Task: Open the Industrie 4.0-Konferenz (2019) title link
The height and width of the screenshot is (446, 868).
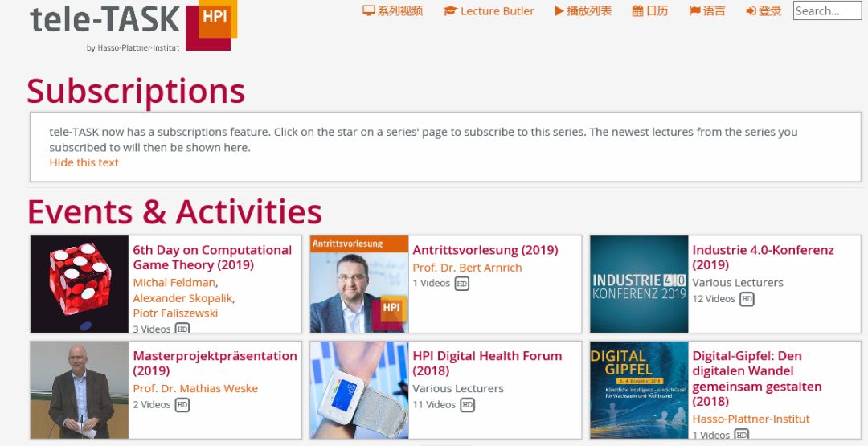Action: (763, 257)
